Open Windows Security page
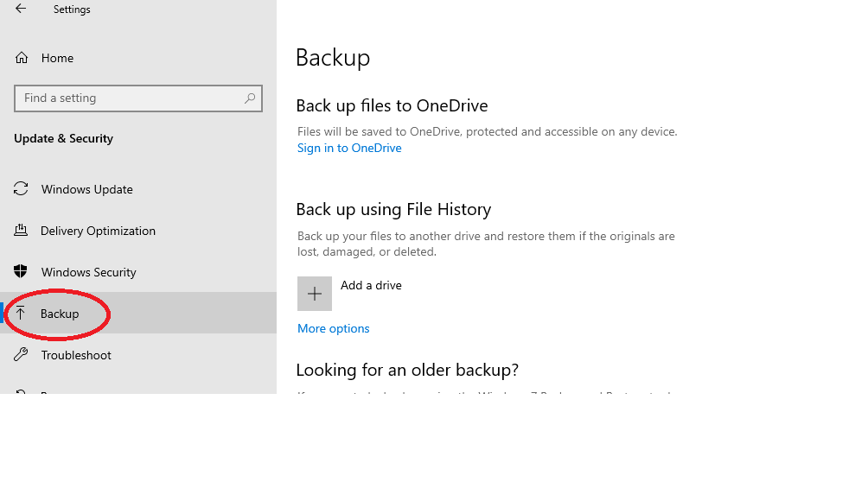This screenshot has height=482, width=868. pyautogui.click(x=138, y=272)
